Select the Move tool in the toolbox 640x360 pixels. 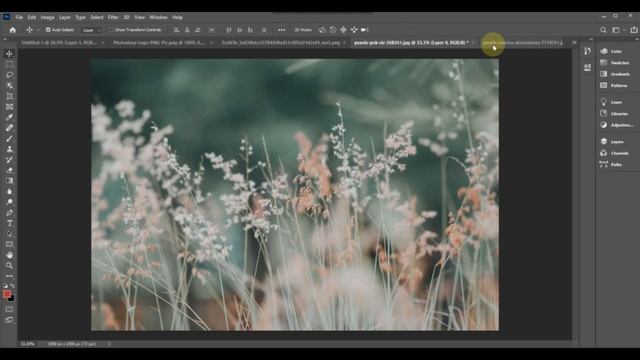(9, 54)
